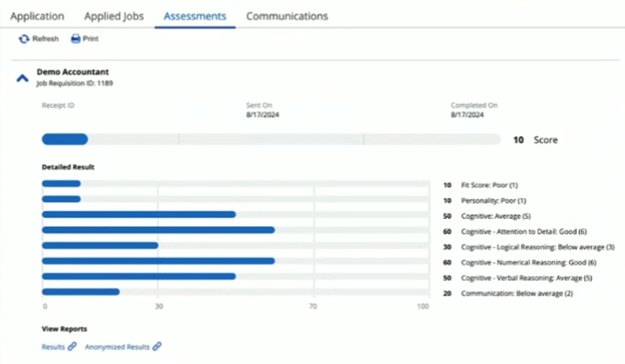Click link icon beside Results
Image resolution: width=625 pixels, height=364 pixels.
click(x=72, y=346)
